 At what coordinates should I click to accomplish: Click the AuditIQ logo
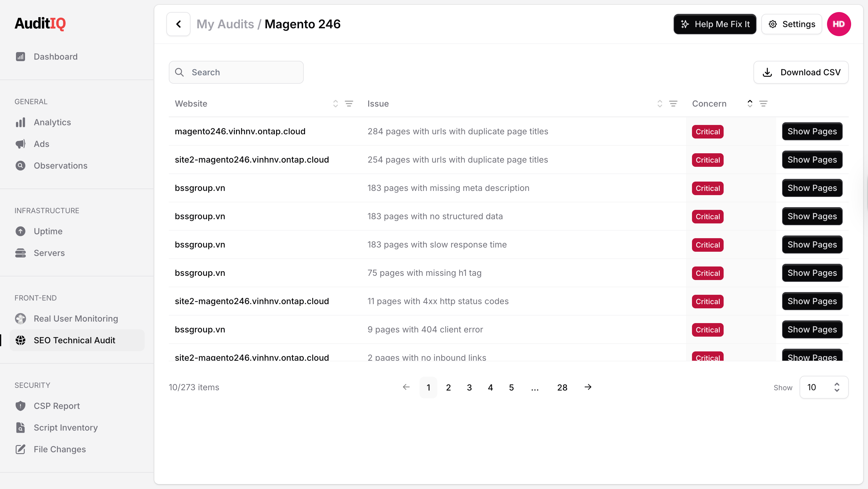tap(40, 23)
